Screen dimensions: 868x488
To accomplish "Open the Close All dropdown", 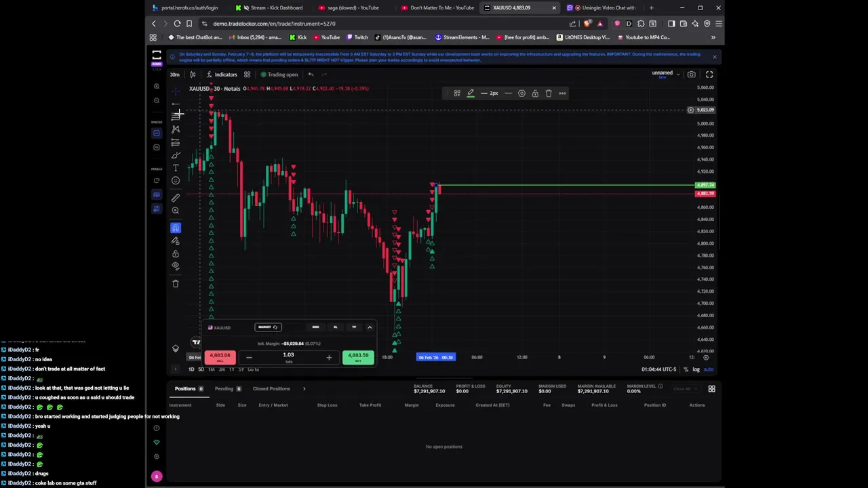I will pyautogui.click(x=684, y=388).
